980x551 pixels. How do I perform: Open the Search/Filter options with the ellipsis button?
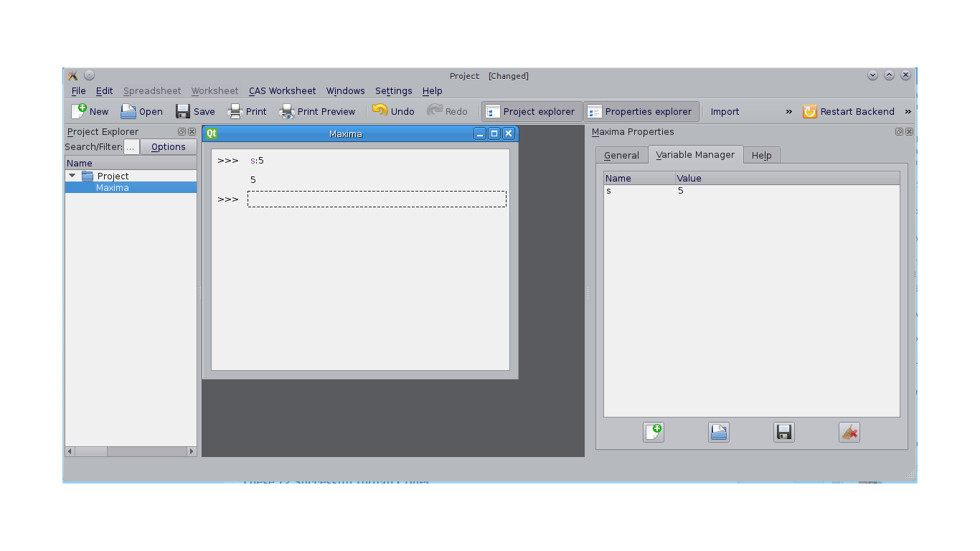click(131, 146)
